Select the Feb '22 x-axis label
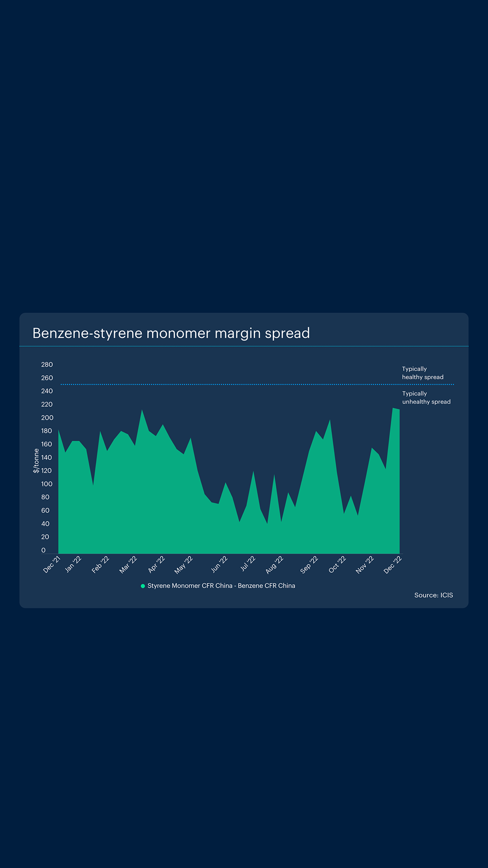Image resolution: width=488 pixels, height=868 pixels. [100, 565]
